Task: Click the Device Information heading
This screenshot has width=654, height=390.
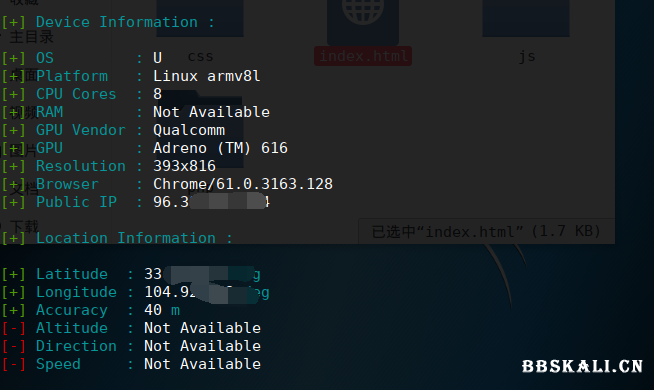Action: coord(125,22)
